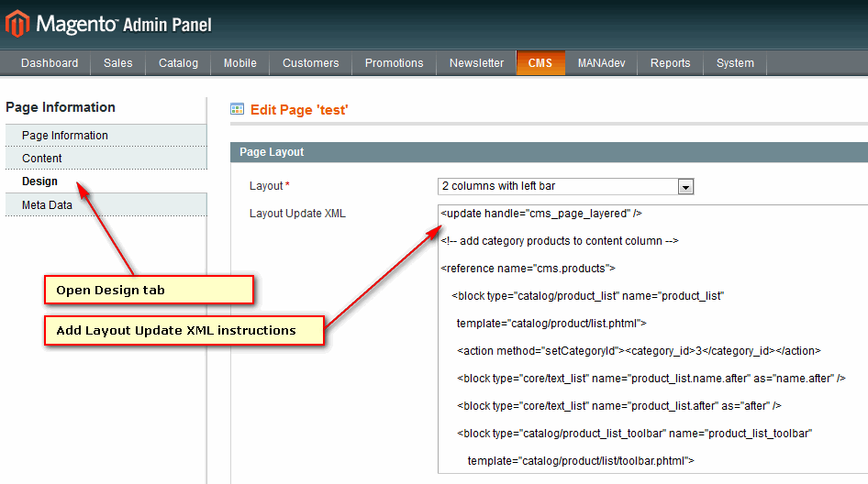Click the Magento logo icon

tap(17, 24)
